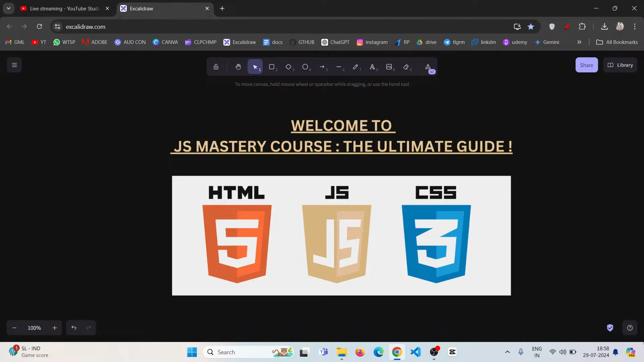This screenshot has height=362, width=644.
Task: Expand the hidden bookmarks chevron
Action: click(x=579, y=42)
